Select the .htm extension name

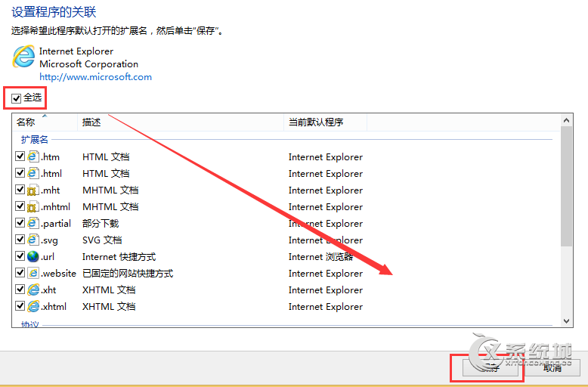[50, 156]
